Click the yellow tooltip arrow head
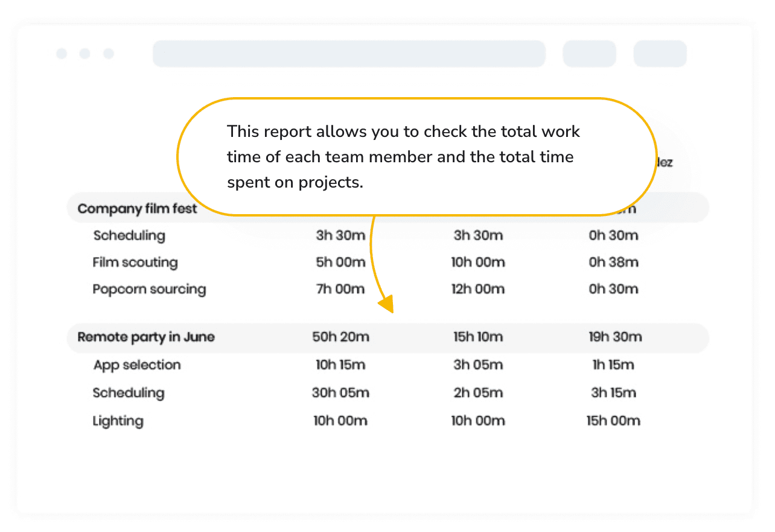This screenshot has height=532, width=775. (385, 303)
